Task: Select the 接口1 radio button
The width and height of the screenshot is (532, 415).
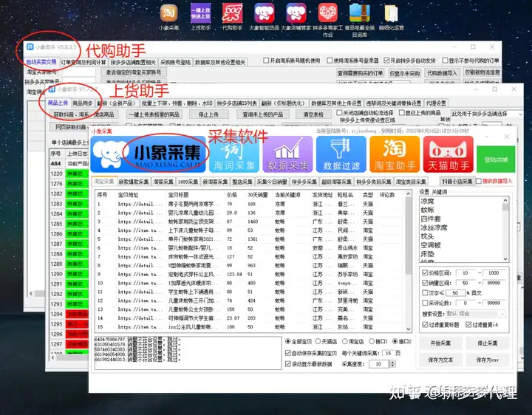Action: tap(372, 341)
